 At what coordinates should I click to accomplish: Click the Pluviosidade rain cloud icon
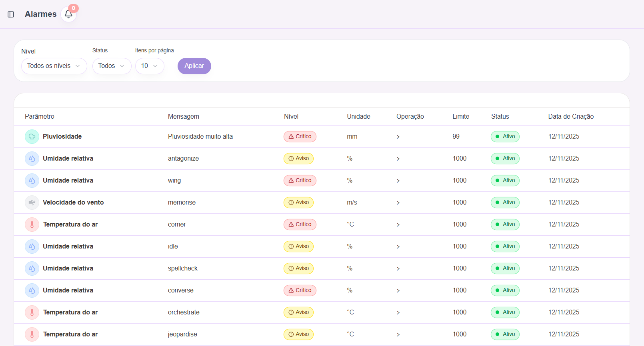[x=32, y=137]
